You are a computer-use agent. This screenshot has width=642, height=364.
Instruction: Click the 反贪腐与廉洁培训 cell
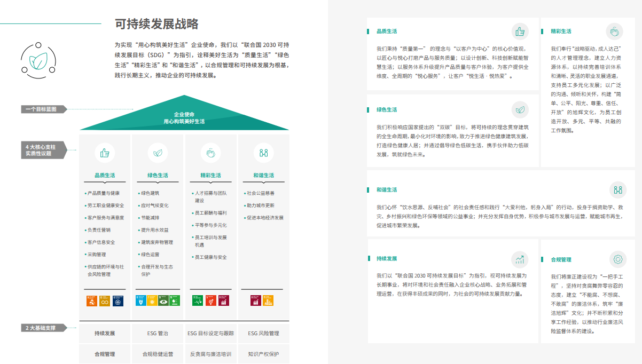[x=210, y=354]
